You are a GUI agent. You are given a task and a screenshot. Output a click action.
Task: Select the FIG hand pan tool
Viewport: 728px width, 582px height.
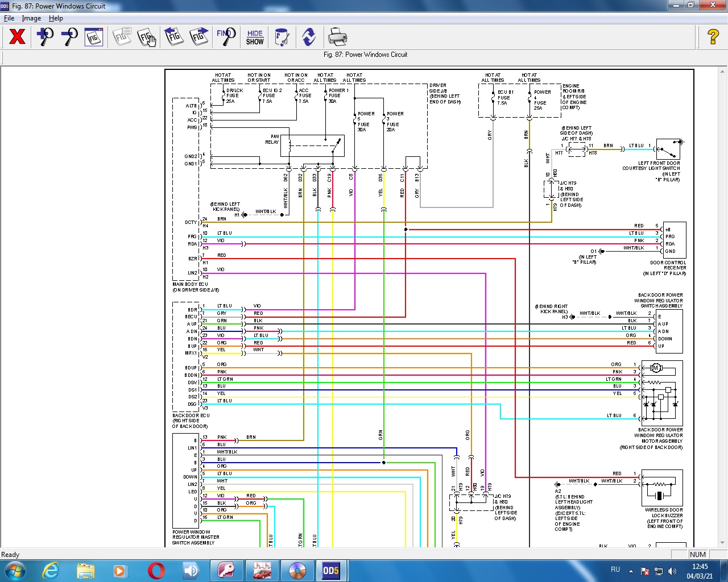click(x=147, y=37)
